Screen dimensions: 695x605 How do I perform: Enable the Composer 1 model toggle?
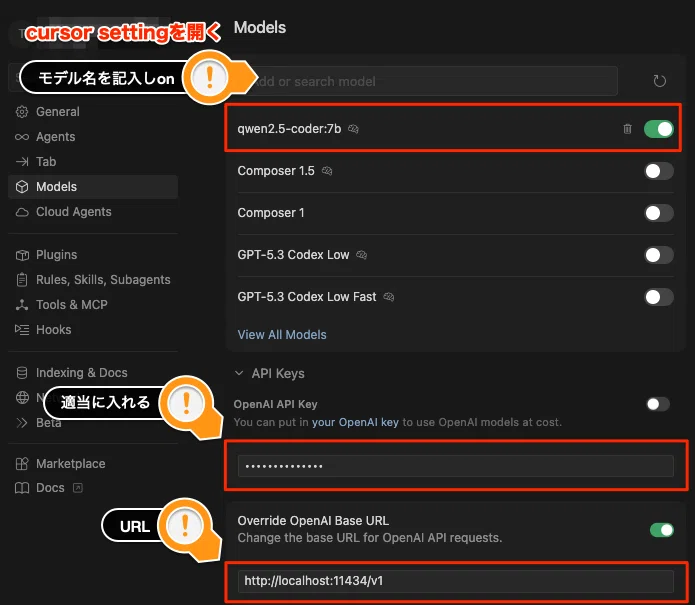click(659, 213)
